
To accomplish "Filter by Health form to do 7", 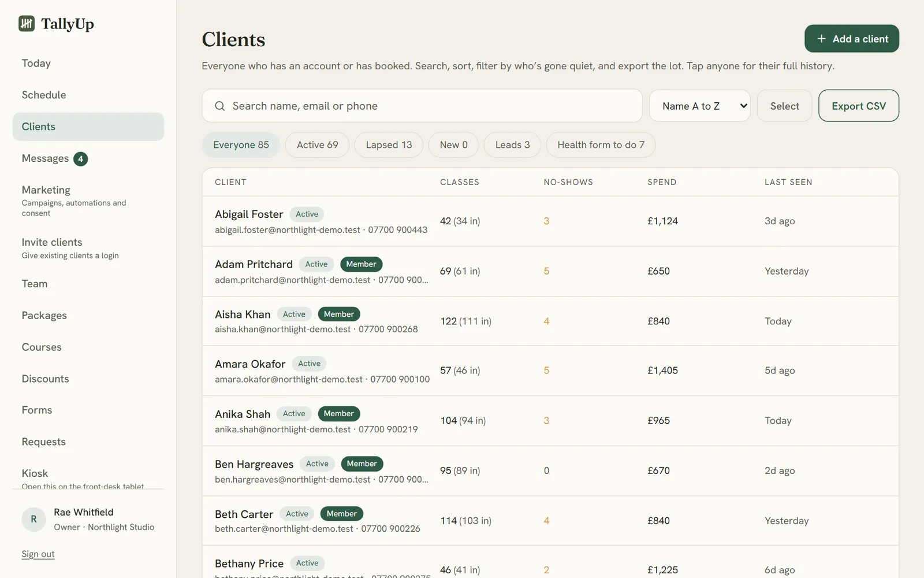I will 601,145.
